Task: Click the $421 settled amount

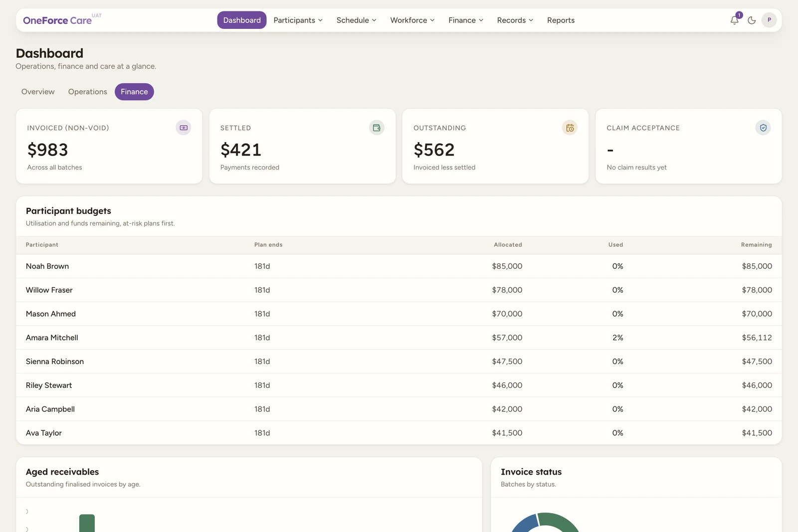Action: pyautogui.click(x=241, y=150)
